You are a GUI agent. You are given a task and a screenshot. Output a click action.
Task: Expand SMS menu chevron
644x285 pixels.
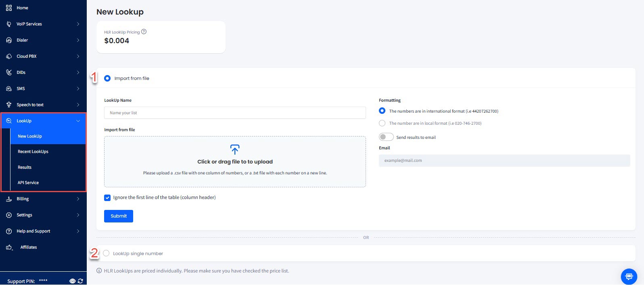(x=78, y=88)
